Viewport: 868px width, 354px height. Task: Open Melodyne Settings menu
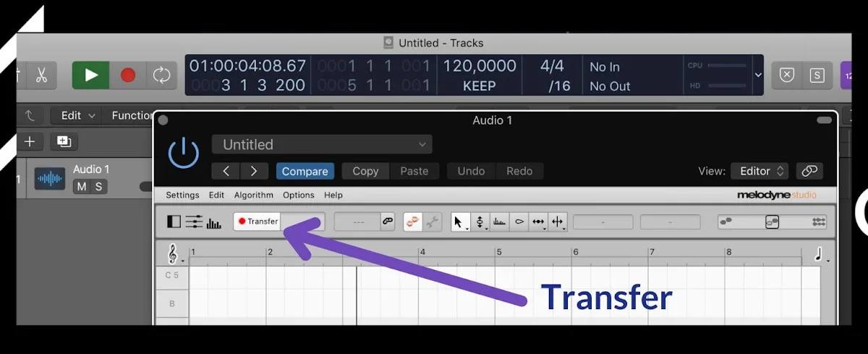182,195
